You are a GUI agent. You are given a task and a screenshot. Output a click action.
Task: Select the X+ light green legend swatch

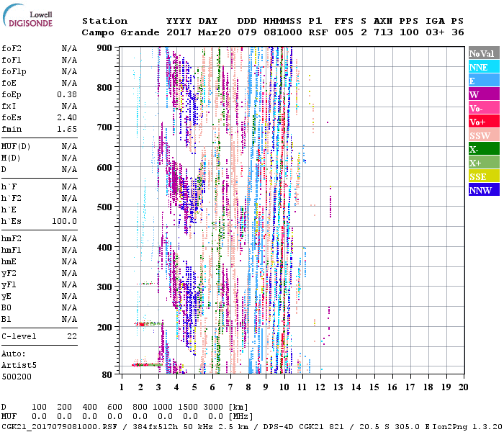click(484, 163)
